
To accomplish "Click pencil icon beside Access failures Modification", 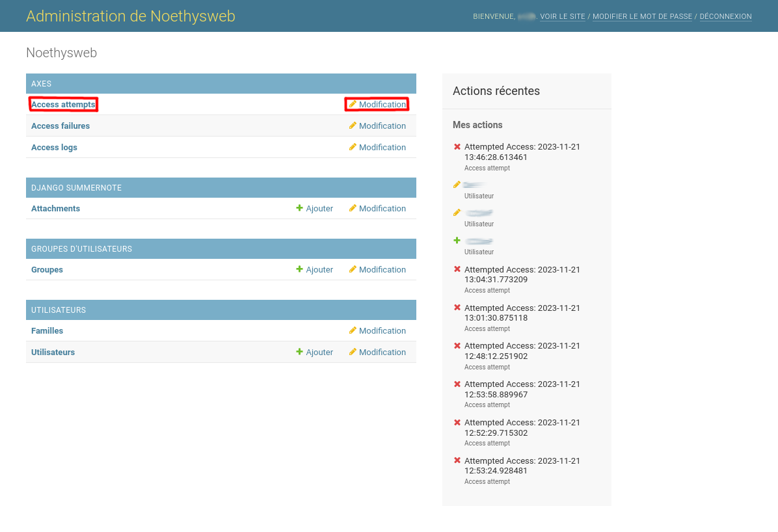I will 353,126.
